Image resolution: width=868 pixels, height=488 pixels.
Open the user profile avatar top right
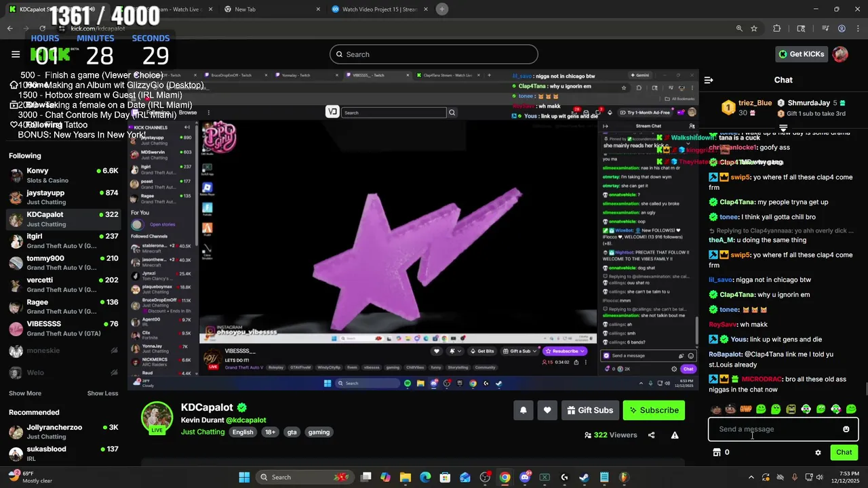click(840, 54)
